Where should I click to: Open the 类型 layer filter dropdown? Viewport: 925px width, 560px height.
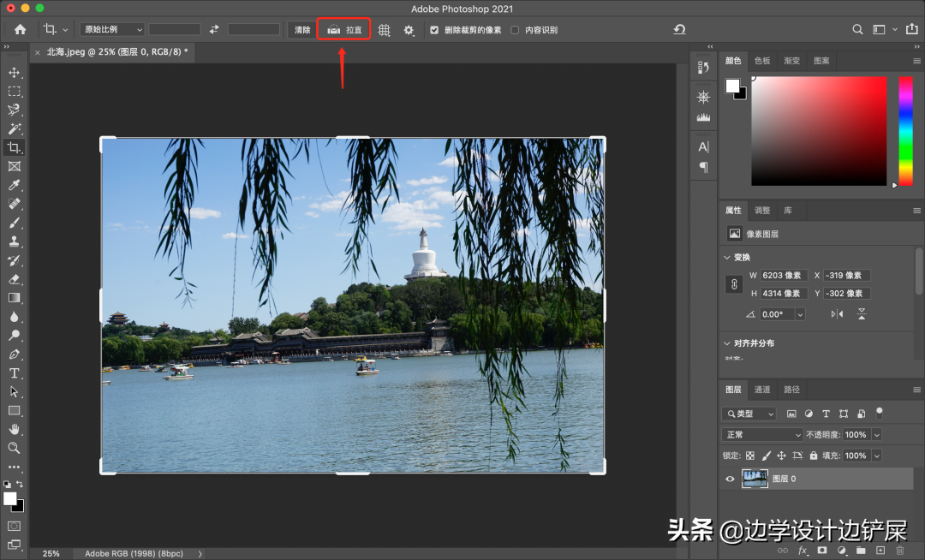[x=749, y=414]
